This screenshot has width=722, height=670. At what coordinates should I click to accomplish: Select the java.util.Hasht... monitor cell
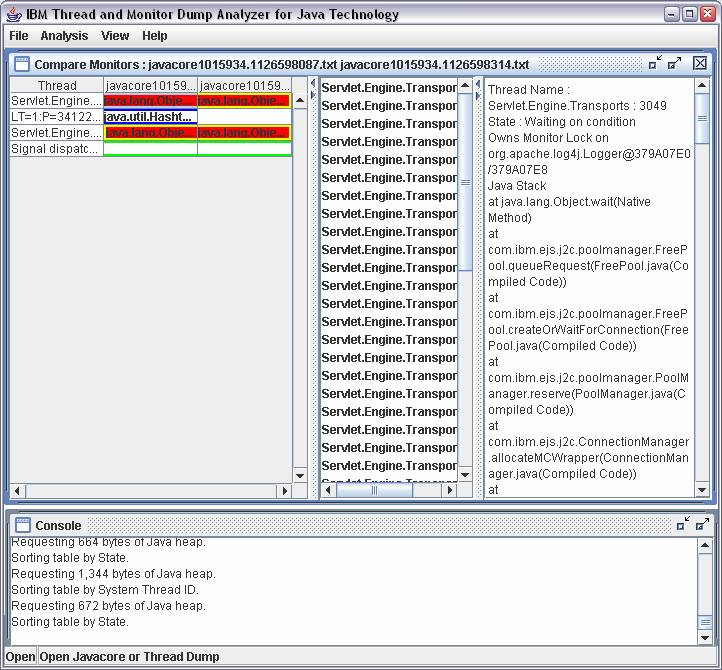pyautogui.click(x=151, y=117)
